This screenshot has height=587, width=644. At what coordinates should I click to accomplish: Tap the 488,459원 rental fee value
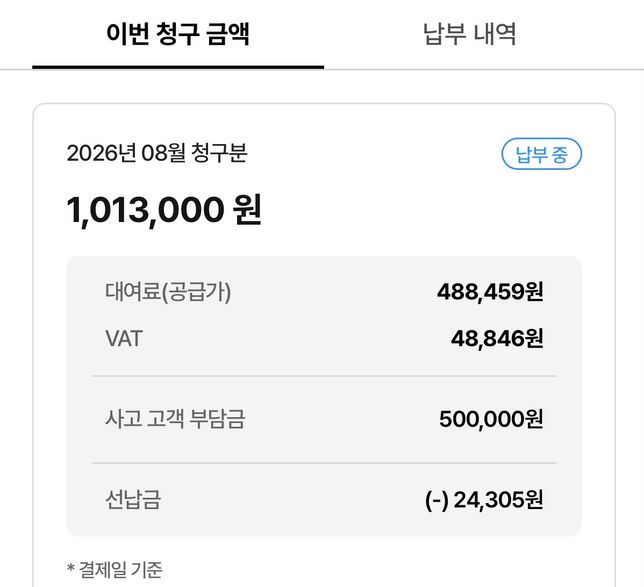pyautogui.click(x=490, y=292)
